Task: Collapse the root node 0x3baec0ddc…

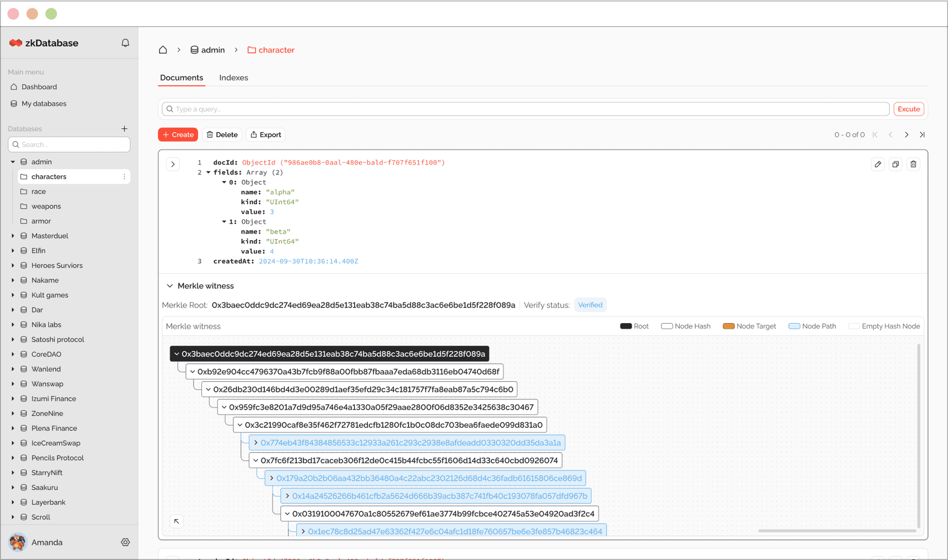Action: click(x=177, y=354)
